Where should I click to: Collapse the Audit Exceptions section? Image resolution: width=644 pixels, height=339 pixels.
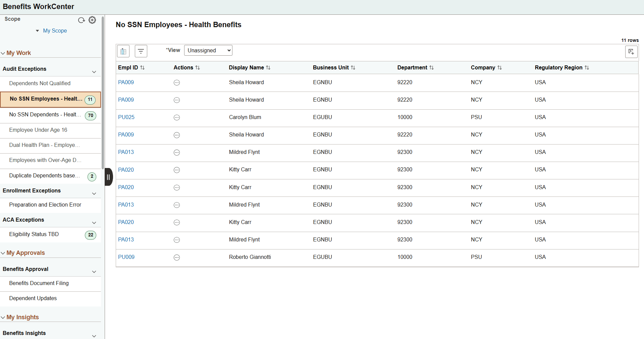[94, 72]
